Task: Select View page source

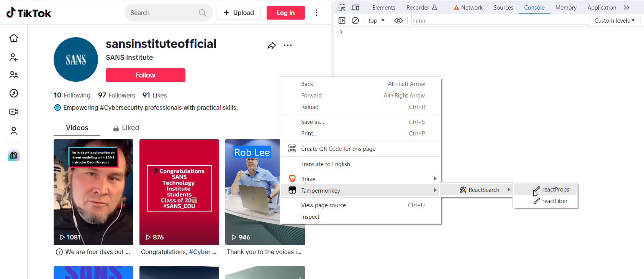Action: pos(361,205)
